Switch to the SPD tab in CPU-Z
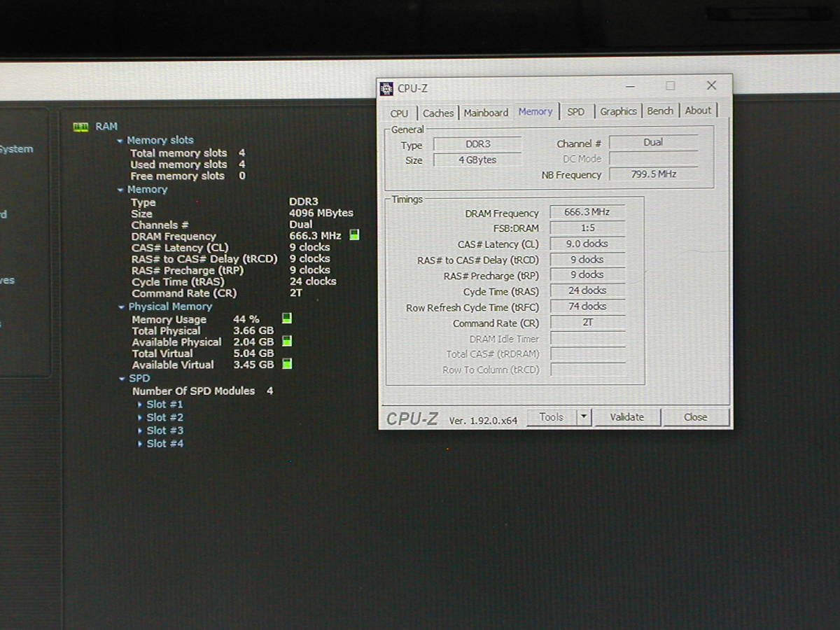840x630 pixels. pyautogui.click(x=576, y=112)
